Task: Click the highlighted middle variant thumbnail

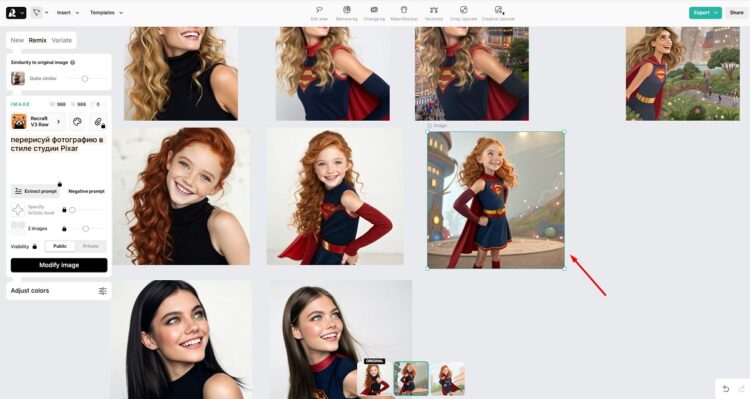Action: (x=411, y=378)
